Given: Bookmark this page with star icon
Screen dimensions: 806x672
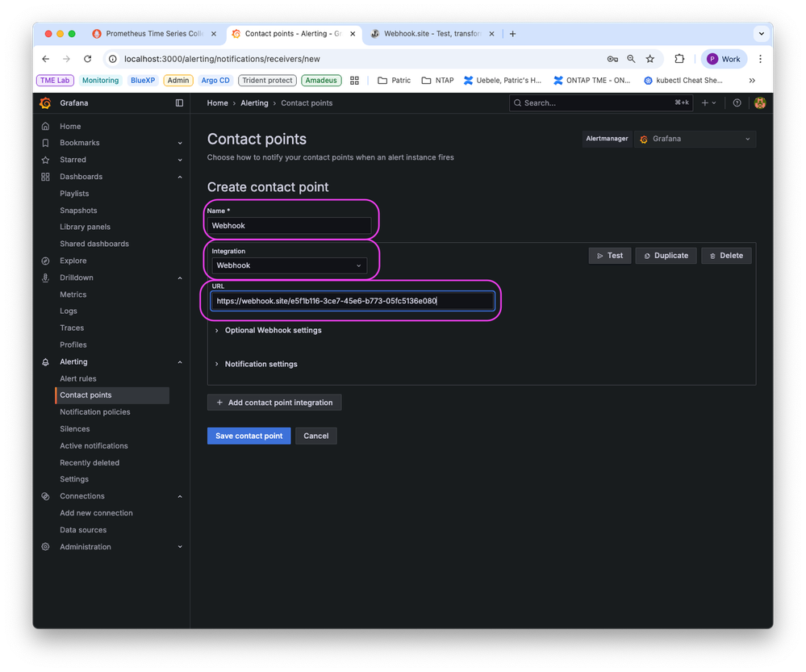Looking at the screenshot, I should (649, 59).
